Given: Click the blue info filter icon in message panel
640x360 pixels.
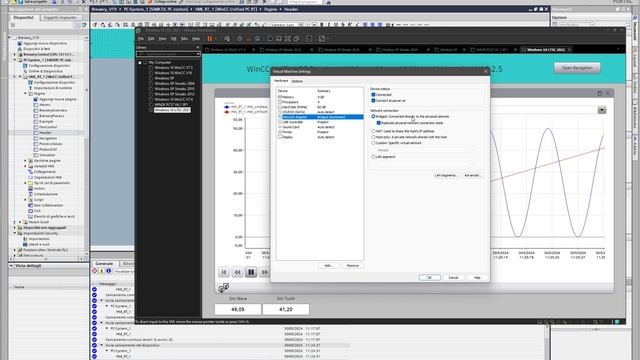Looking at the screenshot, I should (109, 271).
